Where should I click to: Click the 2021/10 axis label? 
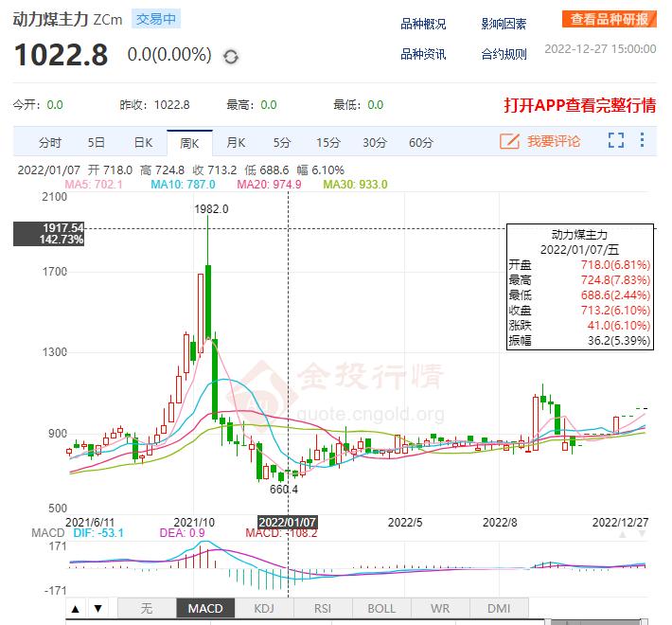point(194,522)
